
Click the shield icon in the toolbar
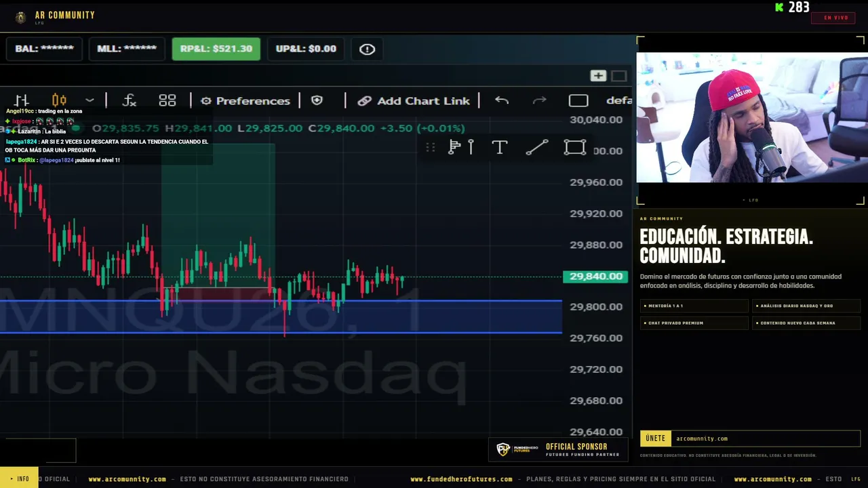317,100
